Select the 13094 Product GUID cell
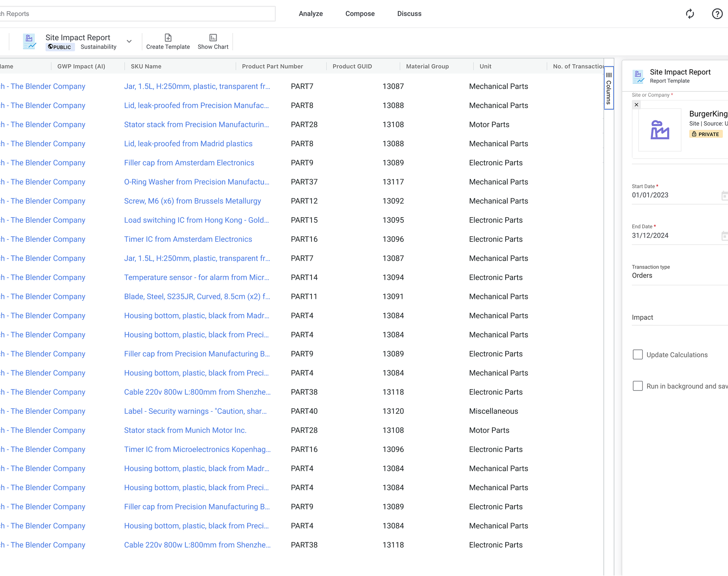The width and height of the screenshot is (728, 576). pyautogui.click(x=393, y=278)
